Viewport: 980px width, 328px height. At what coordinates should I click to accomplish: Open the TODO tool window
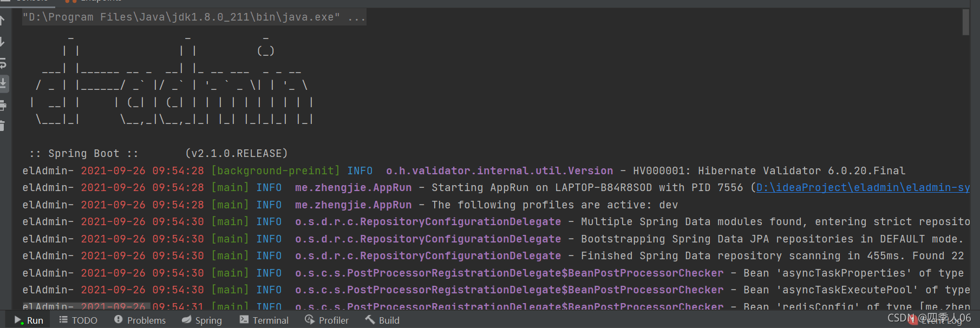point(78,320)
